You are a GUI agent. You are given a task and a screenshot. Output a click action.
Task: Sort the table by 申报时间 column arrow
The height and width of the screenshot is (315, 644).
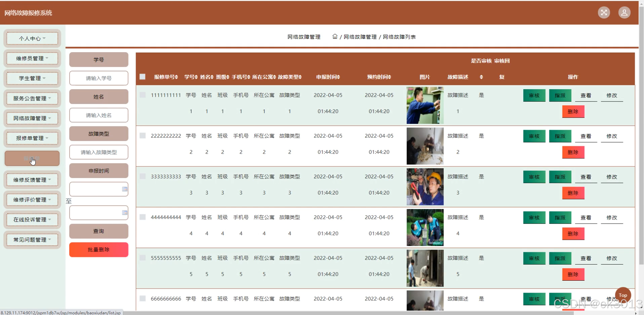coord(338,77)
